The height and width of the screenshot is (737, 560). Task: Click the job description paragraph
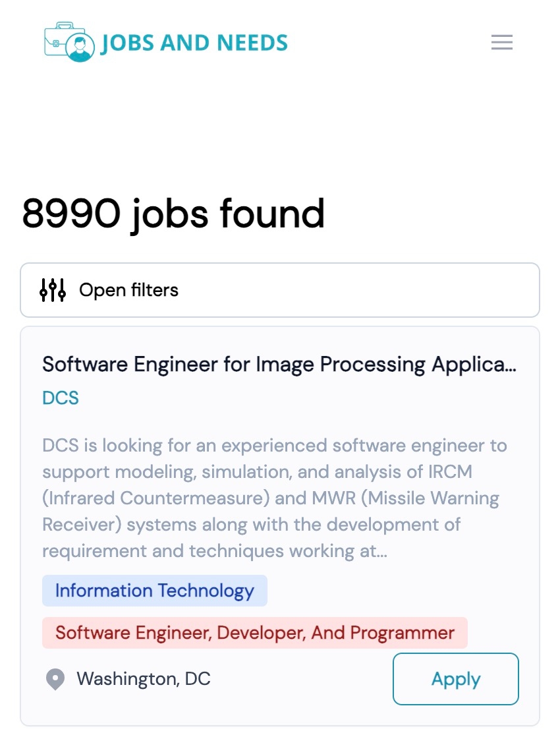(x=275, y=498)
